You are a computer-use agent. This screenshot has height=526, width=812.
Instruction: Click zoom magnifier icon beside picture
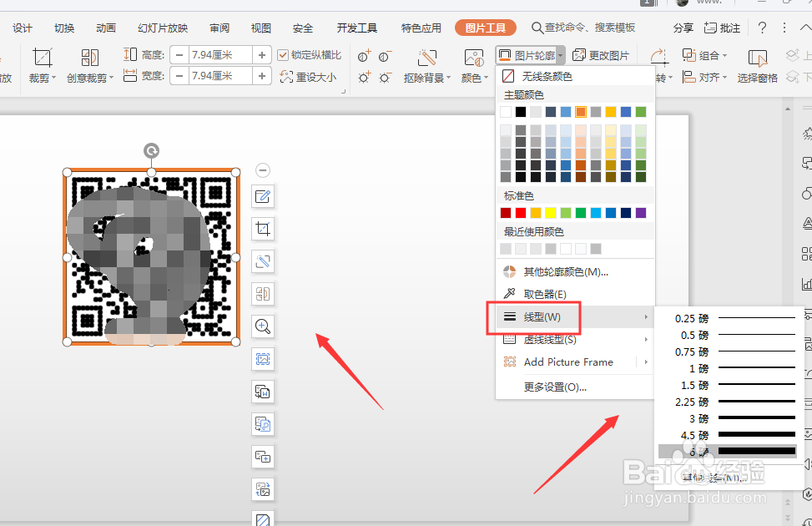click(263, 326)
